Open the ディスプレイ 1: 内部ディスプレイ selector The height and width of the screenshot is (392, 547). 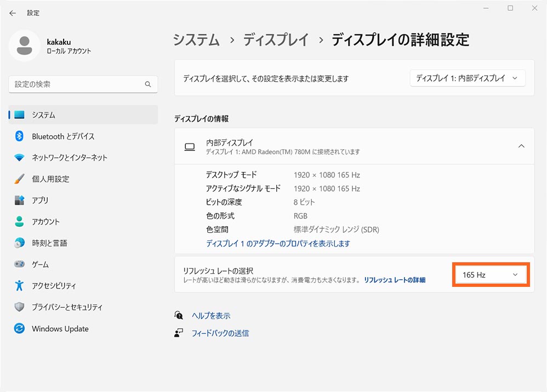[x=467, y=78]
